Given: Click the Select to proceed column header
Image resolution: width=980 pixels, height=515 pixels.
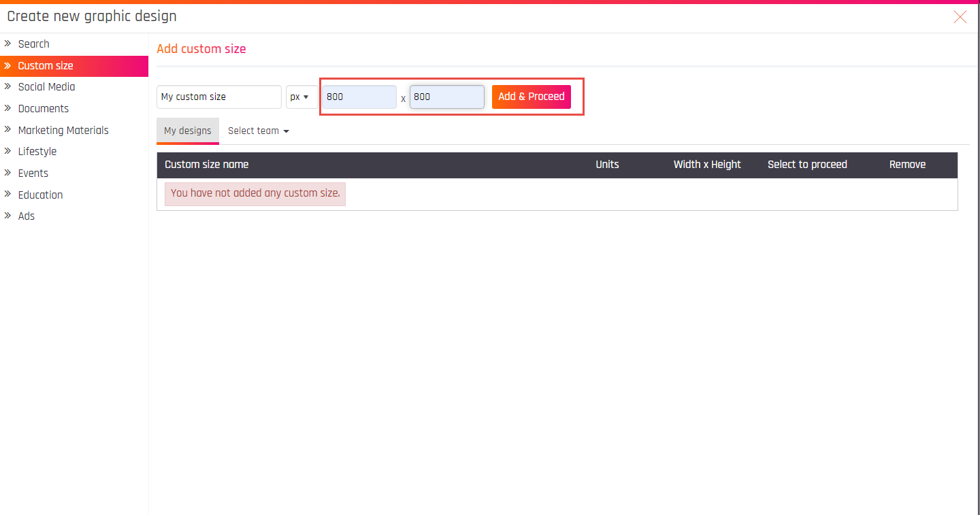Looking at the screenshot, I should tap(807, 165).
